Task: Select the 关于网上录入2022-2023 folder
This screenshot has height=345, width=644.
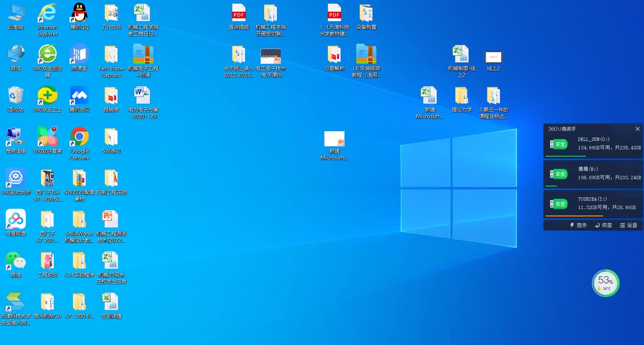Action: coord(239,61)
